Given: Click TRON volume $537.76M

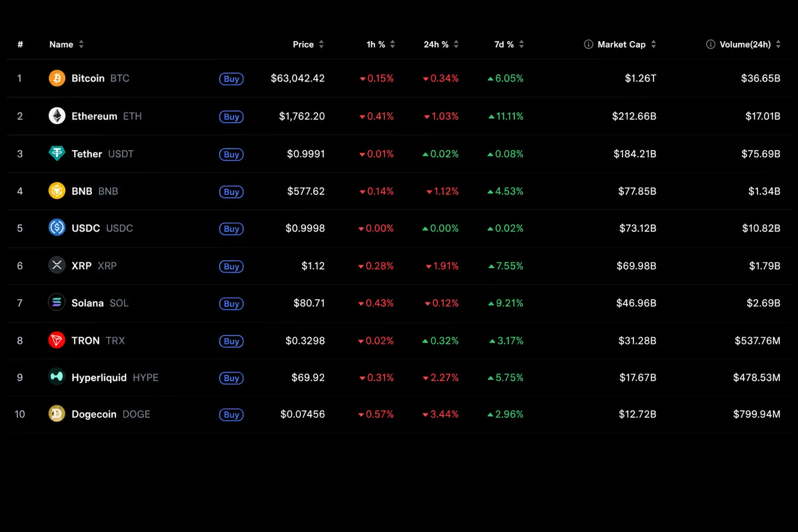Looking at the screenshot, I should (x=758, y=340).
